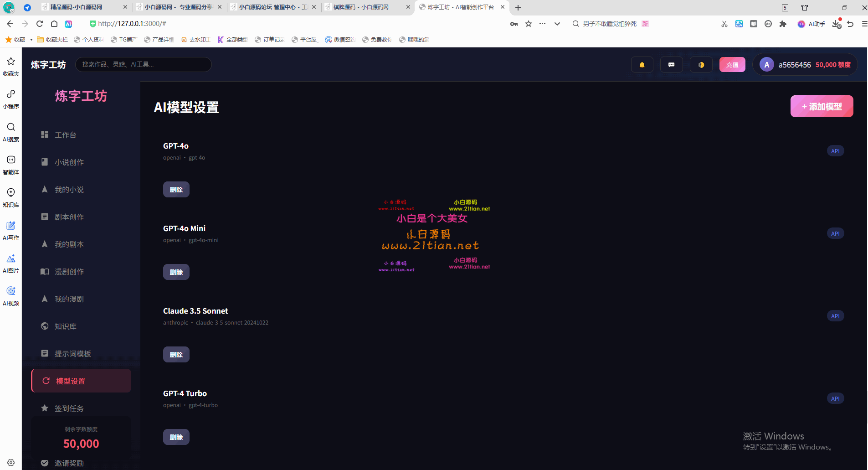Reload the current page
The image size is (868, 470).
[x=40, y=24]
